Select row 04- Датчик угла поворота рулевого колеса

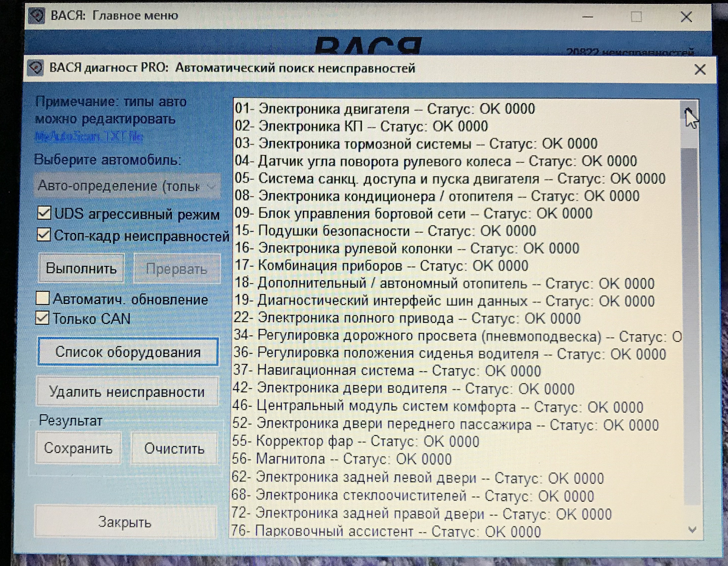pos(436,161)
